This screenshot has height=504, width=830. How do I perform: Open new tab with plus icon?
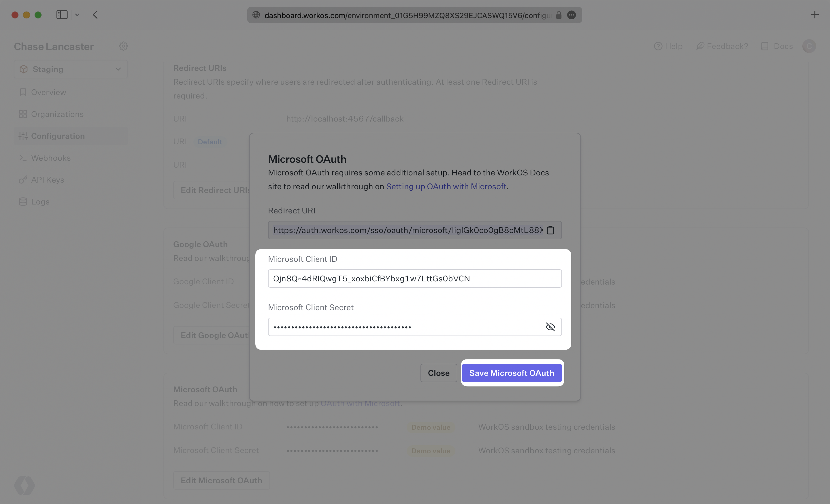[x=814, y=15]
